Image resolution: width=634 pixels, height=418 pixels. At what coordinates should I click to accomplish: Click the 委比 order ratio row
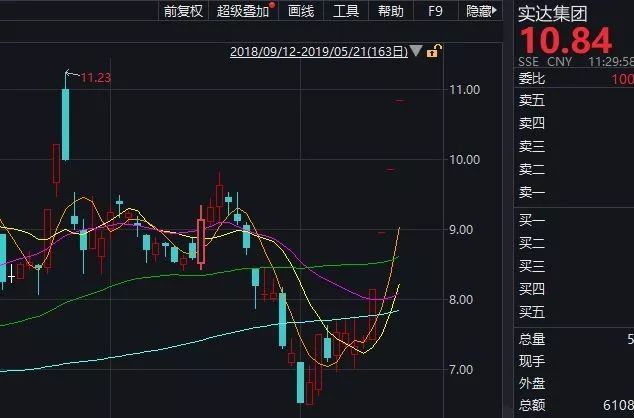[x=574, y=78]
